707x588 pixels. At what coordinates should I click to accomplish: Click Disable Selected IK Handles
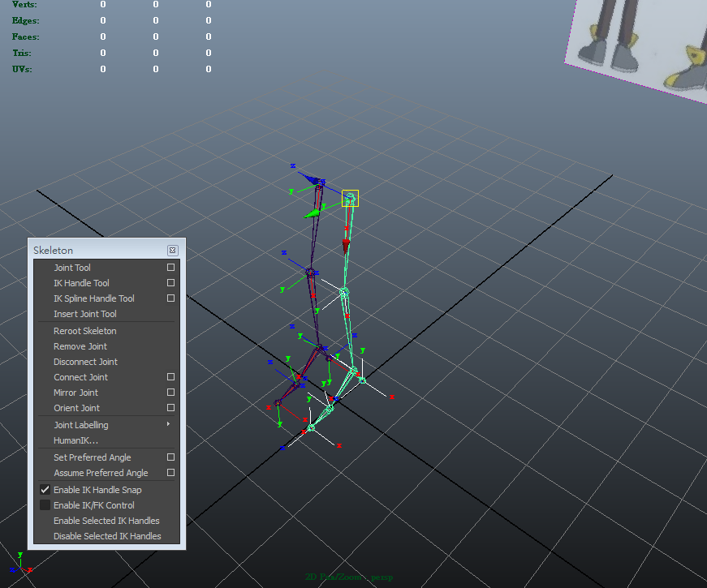pos(107,536)
